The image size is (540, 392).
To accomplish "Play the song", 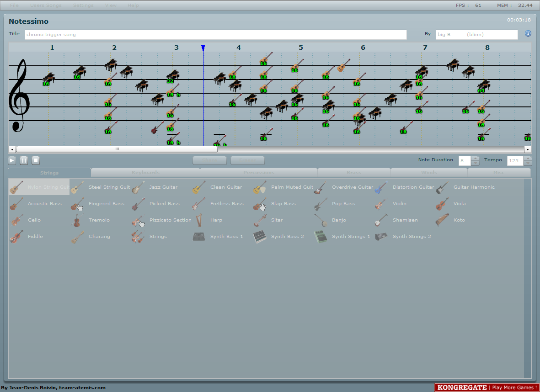I will click(x=12, y=160).
